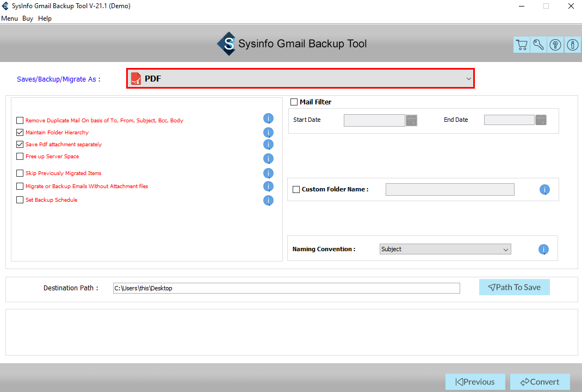This screenshot has width=582, height=392.
Task: Click the Convert button
Action: (x=540, y=382)
